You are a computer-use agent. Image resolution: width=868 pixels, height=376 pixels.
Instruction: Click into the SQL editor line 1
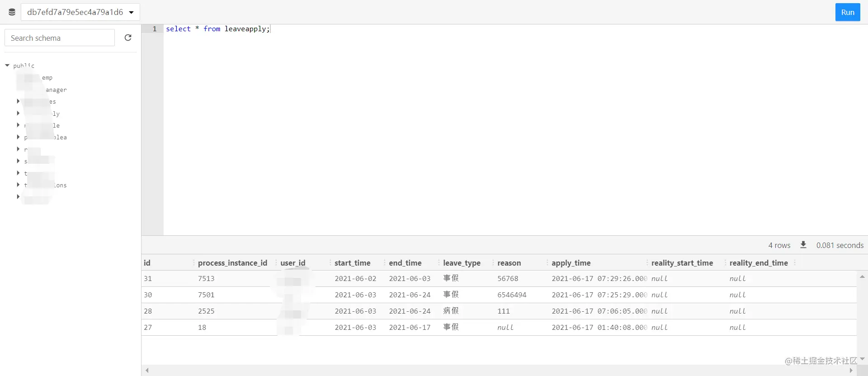[x=515, y=29]
